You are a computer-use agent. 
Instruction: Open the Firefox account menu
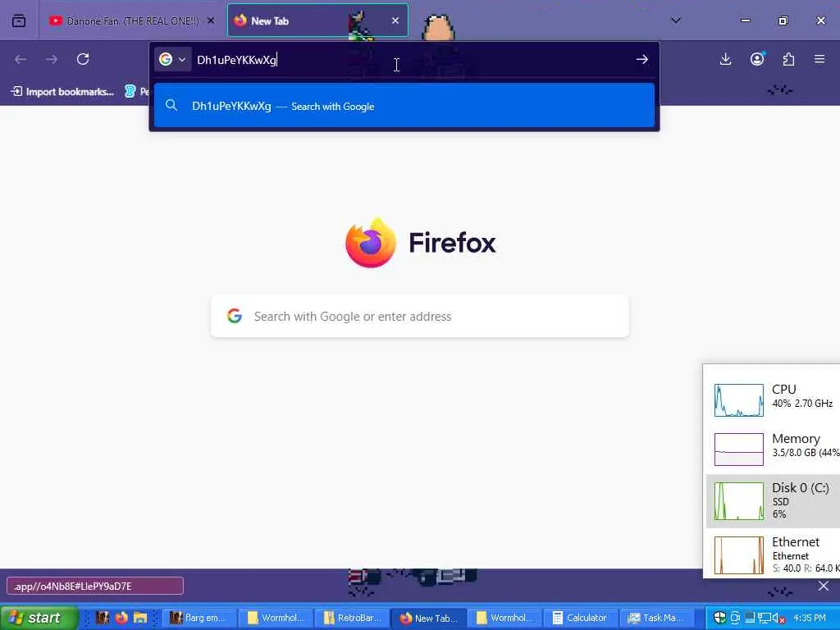(757, 59)
